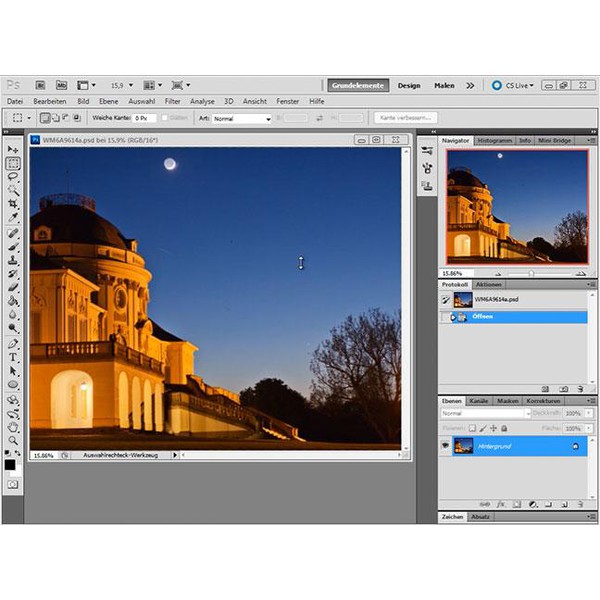Click the foreground color swatch
The height and width of the screenshot is (600, 600).
tap(11, 462)
